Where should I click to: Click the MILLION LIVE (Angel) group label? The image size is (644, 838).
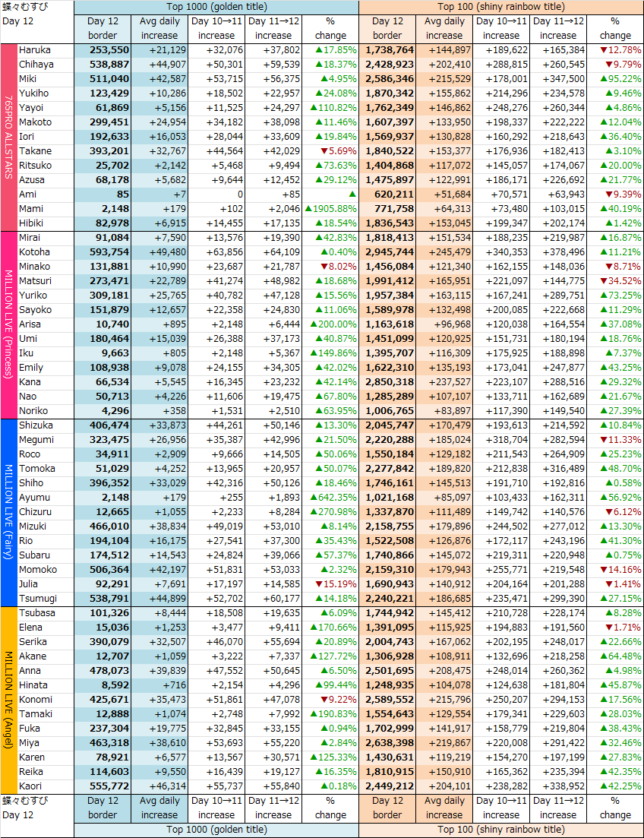coord(8,700)
